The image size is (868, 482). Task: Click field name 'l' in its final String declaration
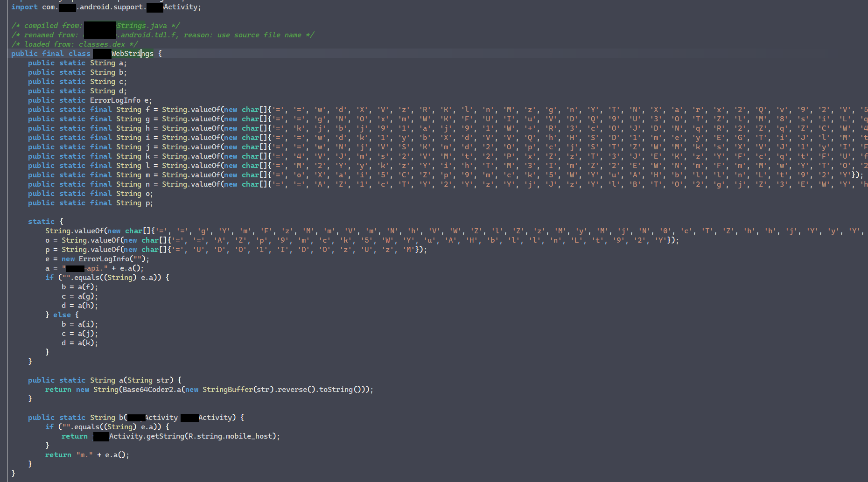click(x=148, y=166)
